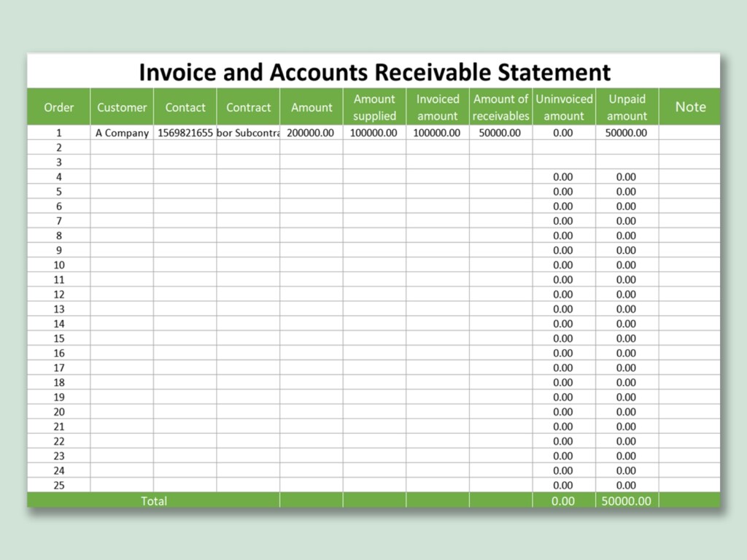Click the Total row Uninvoiced 0.00 value

point(563,501)
